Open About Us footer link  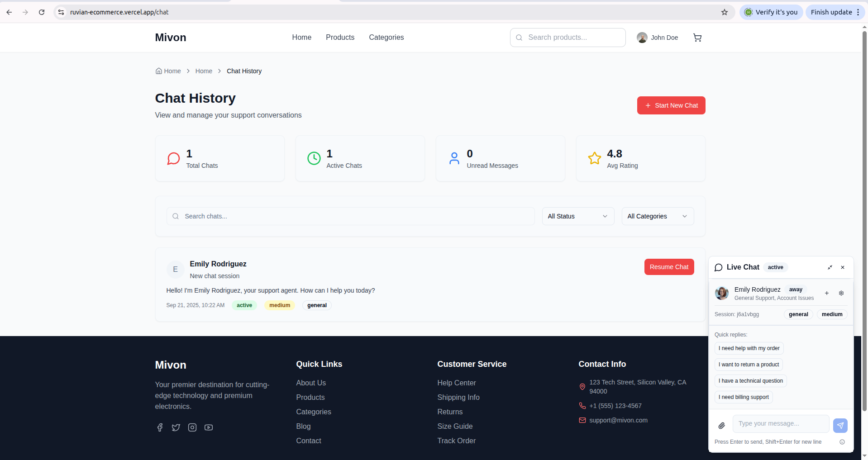[311, 383]
